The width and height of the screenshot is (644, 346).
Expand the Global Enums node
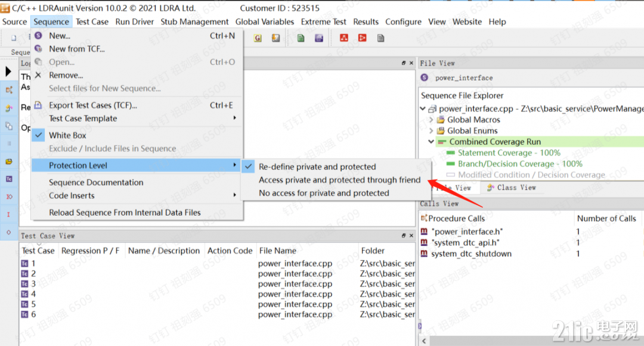(x=431, y=131)
